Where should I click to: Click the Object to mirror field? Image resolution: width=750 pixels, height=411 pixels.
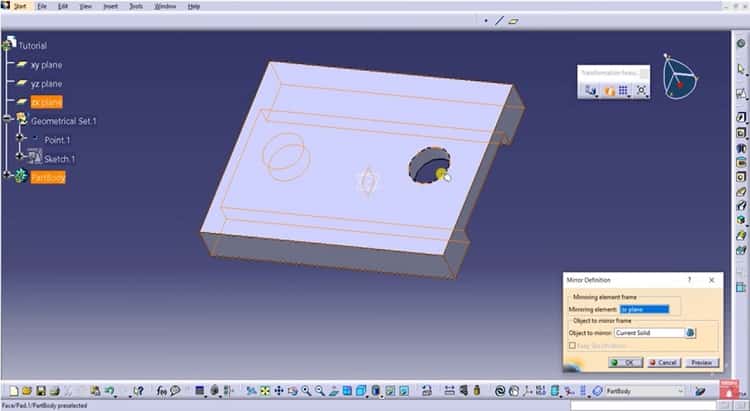pyautogui.click(x=649, y=332)
